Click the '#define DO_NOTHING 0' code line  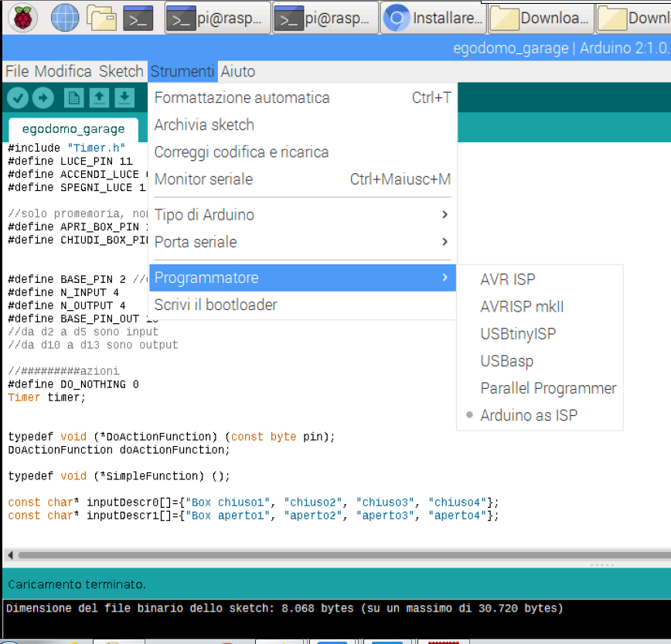tap(73, 384)
